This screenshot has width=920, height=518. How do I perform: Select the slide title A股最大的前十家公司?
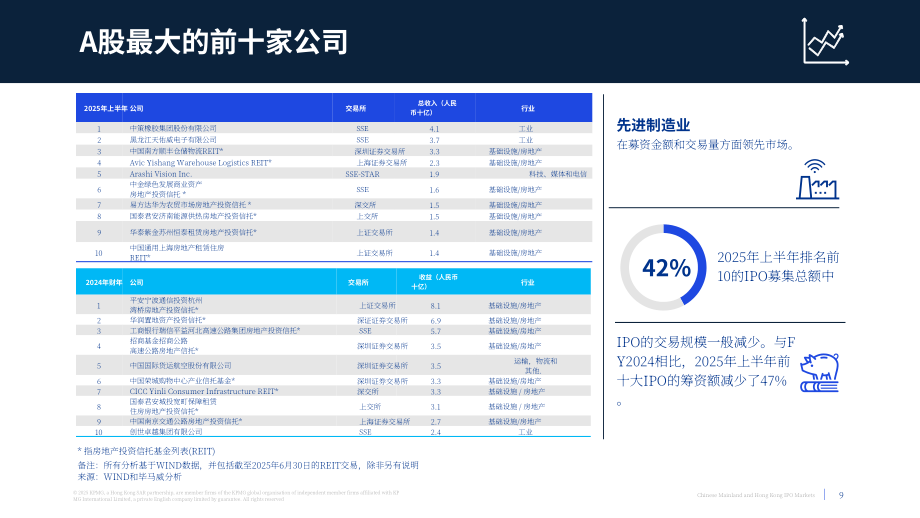214,42
